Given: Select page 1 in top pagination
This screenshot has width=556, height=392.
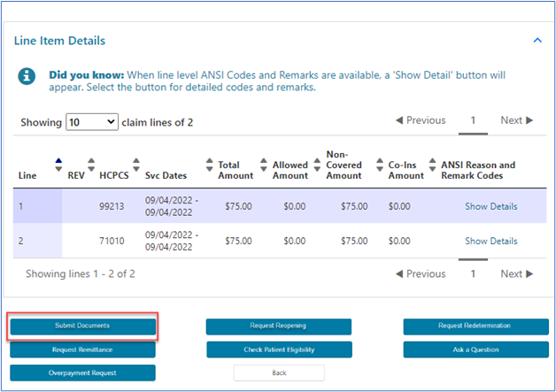Looking at the screenshot, I should pos(473,120).
